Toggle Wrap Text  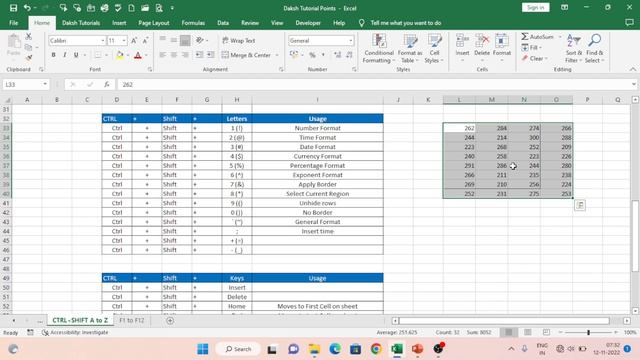point(239,40)
